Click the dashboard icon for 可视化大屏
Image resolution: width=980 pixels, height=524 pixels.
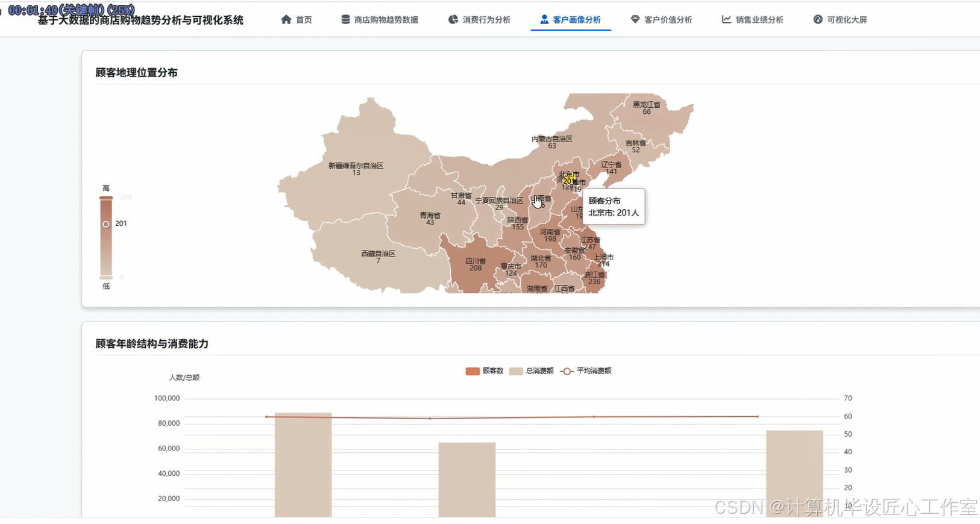tap(818, 19)
